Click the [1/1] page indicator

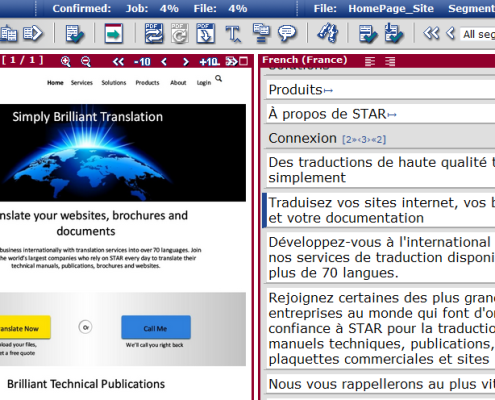point(23,60)
